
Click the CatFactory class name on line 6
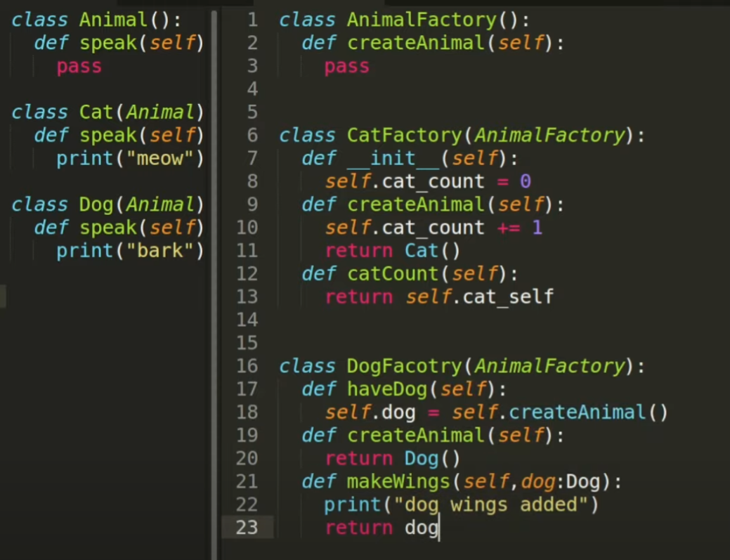click(x=405, y=136)
